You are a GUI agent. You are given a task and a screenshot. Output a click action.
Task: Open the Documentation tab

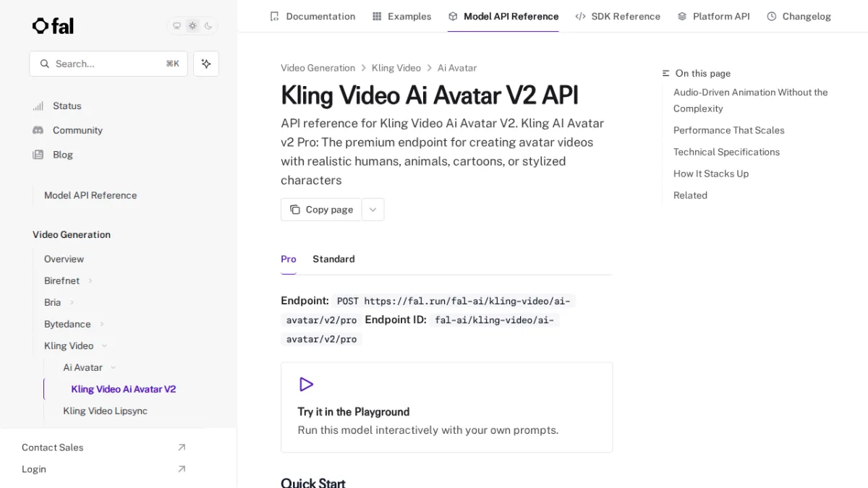pyautogui.click(x=312, y=16)
